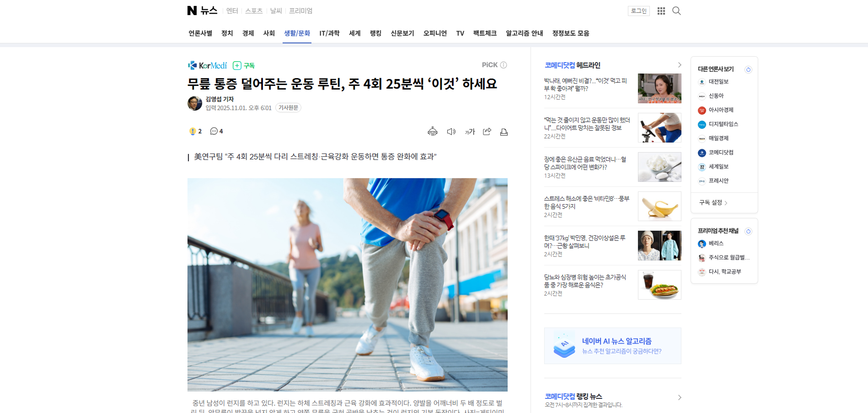This screenshot has width=868, height=413.
Task: Switch to the IT/과학 tab
Action: (x=329, y=33)
